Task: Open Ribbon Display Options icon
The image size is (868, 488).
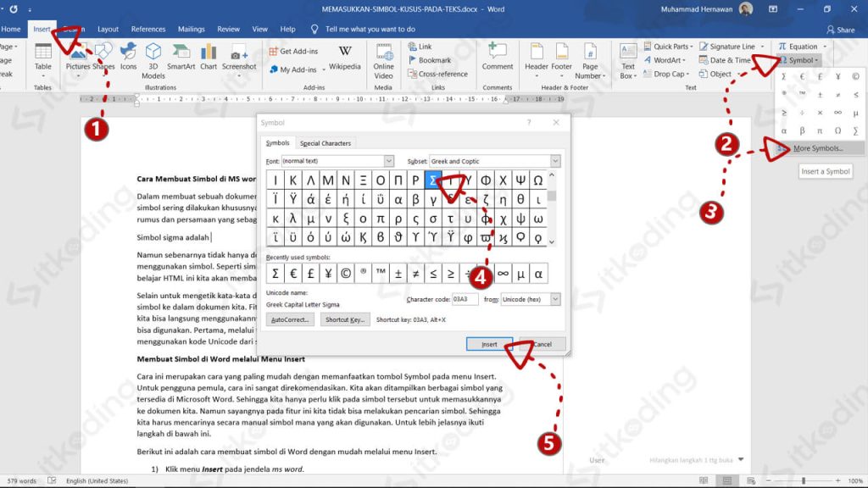Action: [773, 8]
